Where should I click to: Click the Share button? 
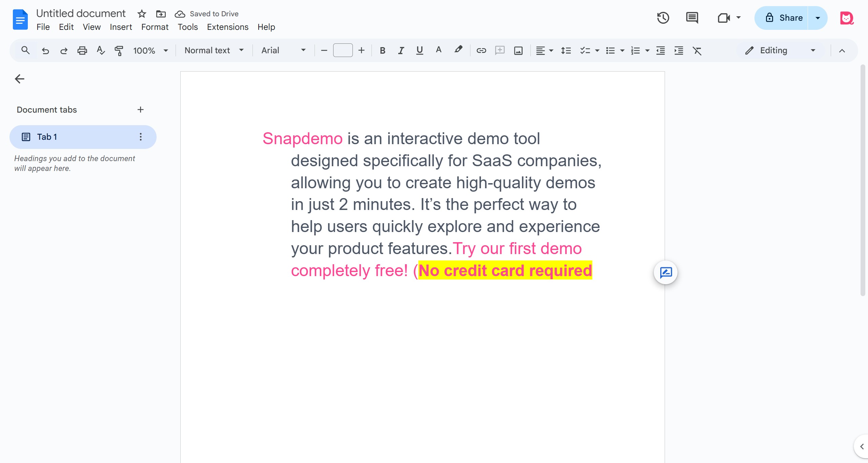781,18
